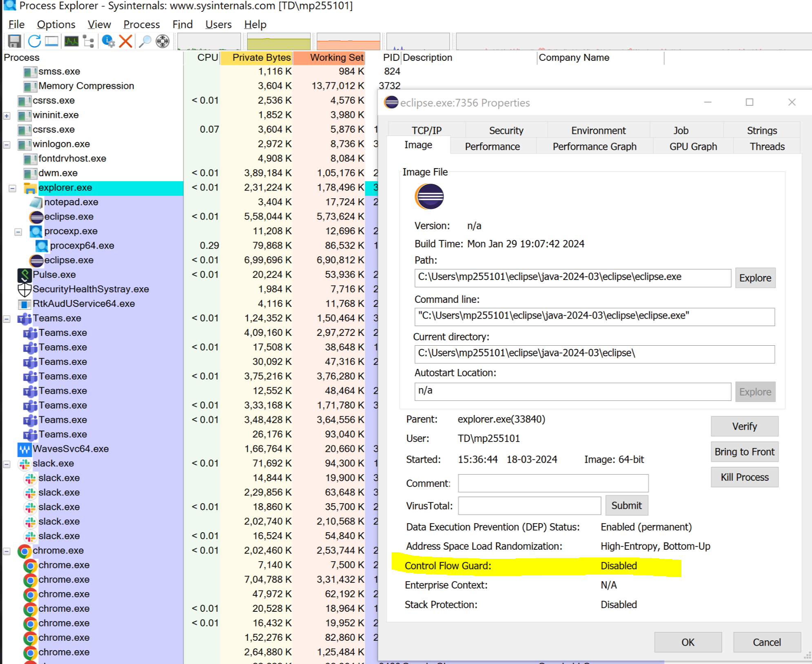Expand the wininit.exe tree node

point(7,116)
